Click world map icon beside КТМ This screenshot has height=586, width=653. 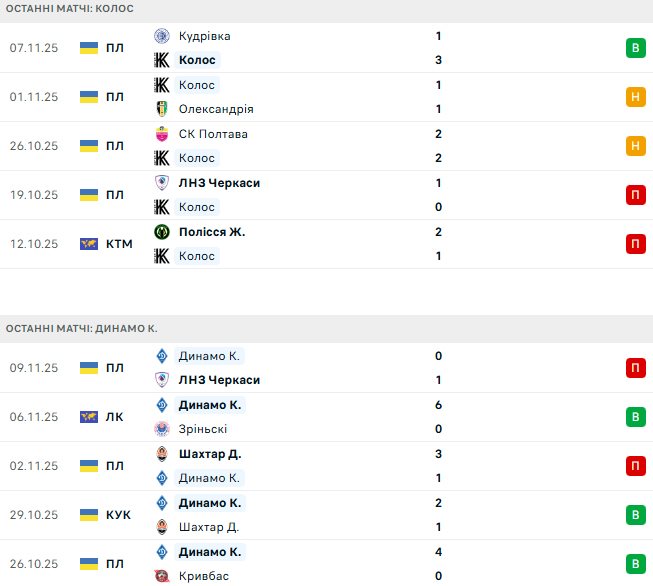click(89, 244)
